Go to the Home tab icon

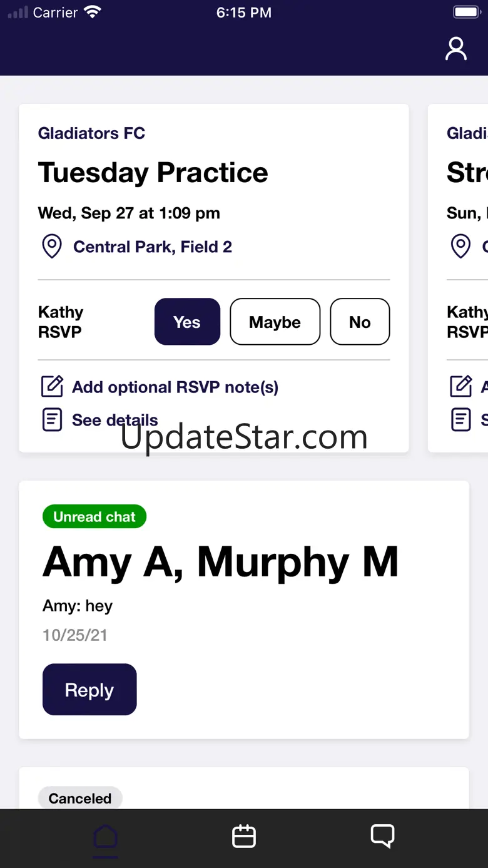(x=105, y=837)
